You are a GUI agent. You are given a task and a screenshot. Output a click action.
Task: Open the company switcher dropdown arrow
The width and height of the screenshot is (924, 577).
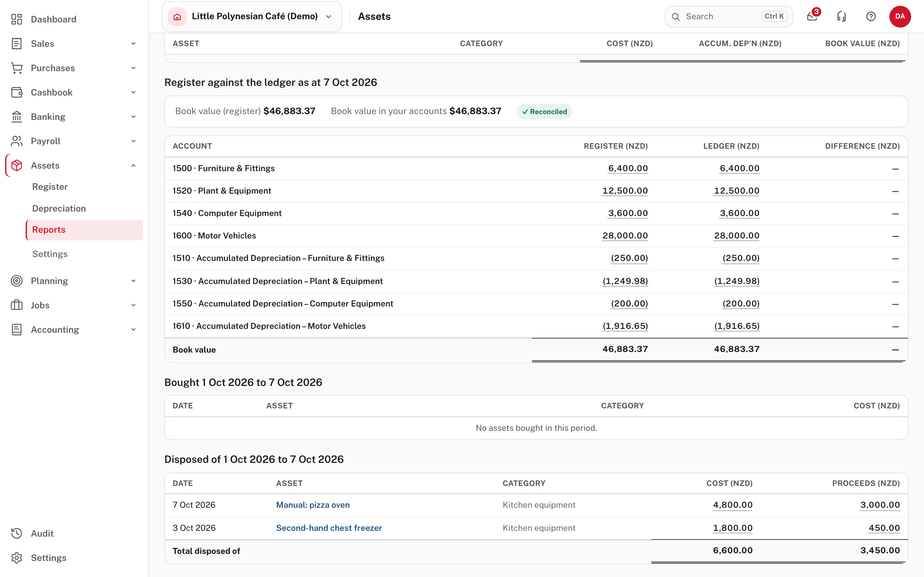(x=328, y=16)
